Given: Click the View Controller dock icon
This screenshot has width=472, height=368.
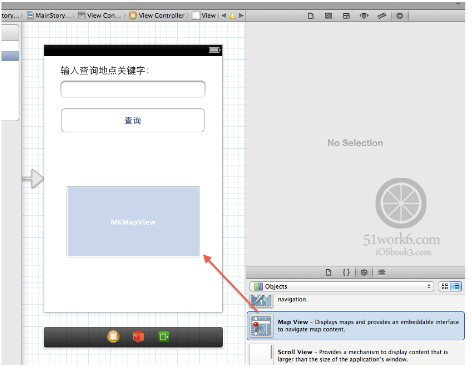Looking at the screenshot, I should [x=113, y=337].
